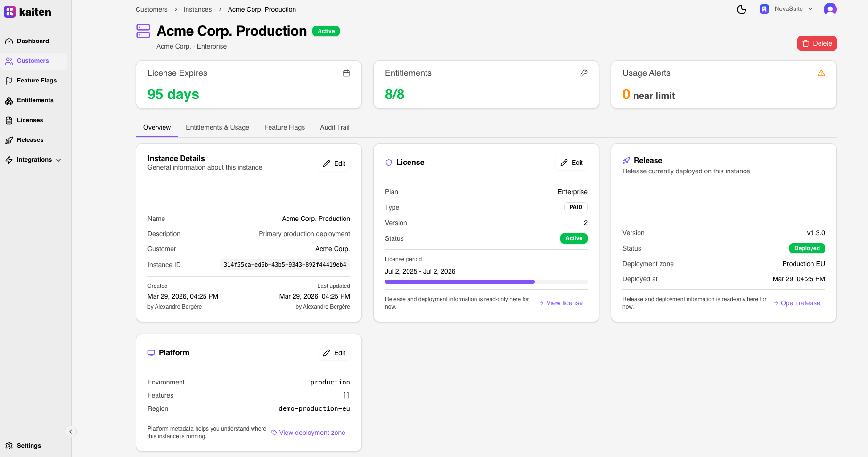Open the Audit Trail tab

335,127
